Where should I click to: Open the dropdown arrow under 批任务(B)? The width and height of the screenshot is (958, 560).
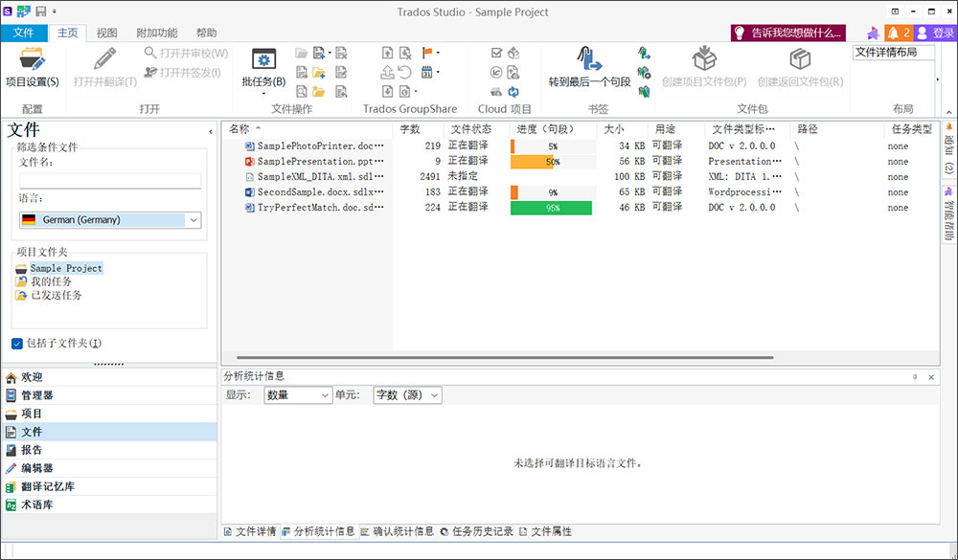[263, 94]
